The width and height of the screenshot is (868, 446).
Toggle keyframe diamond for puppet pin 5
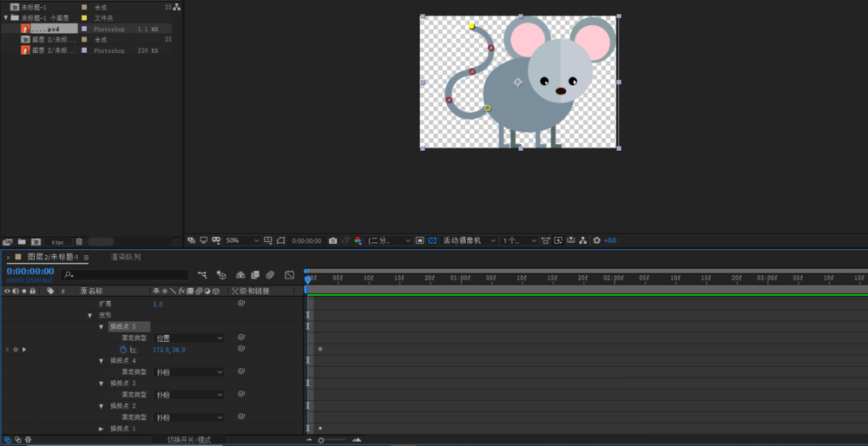15,350
